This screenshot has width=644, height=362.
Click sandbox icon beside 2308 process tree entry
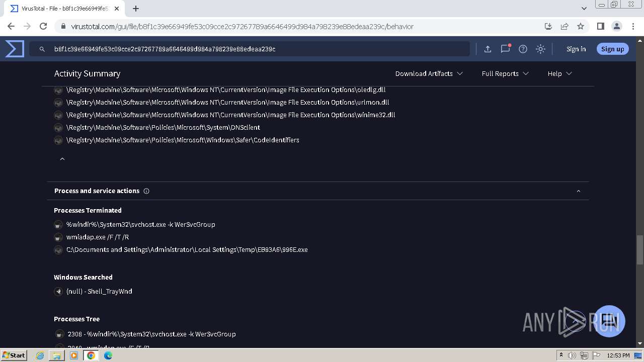tap(59, 334)
